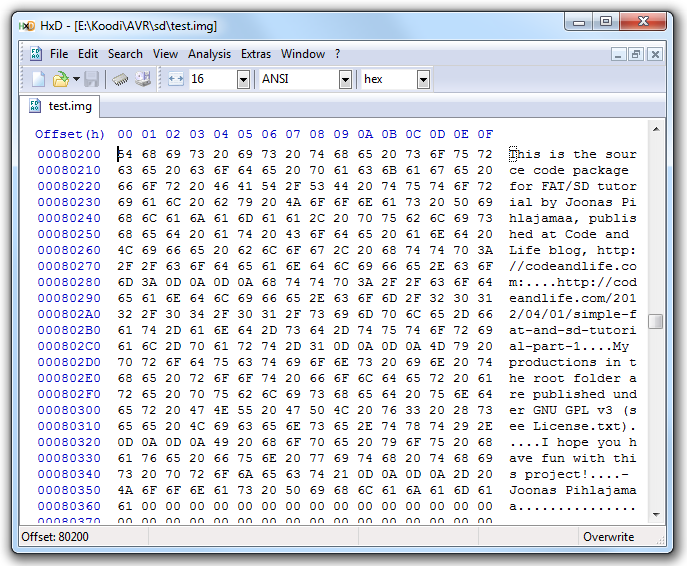The width and height of the screenshot is (687, 566).
Task: Click decoded text 'er GNU GPL v3 (s'
Action: pyautogui.click(x=573, y=410)
